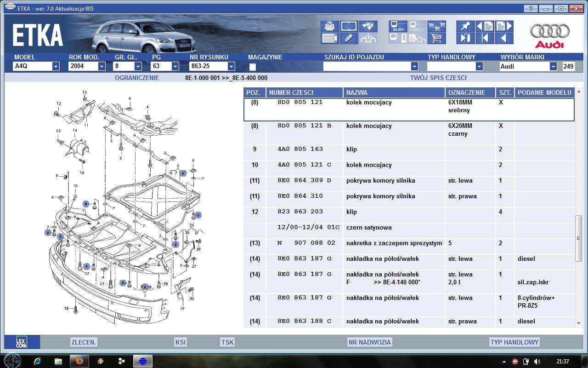Go to previous page icon

click(485, 26)
